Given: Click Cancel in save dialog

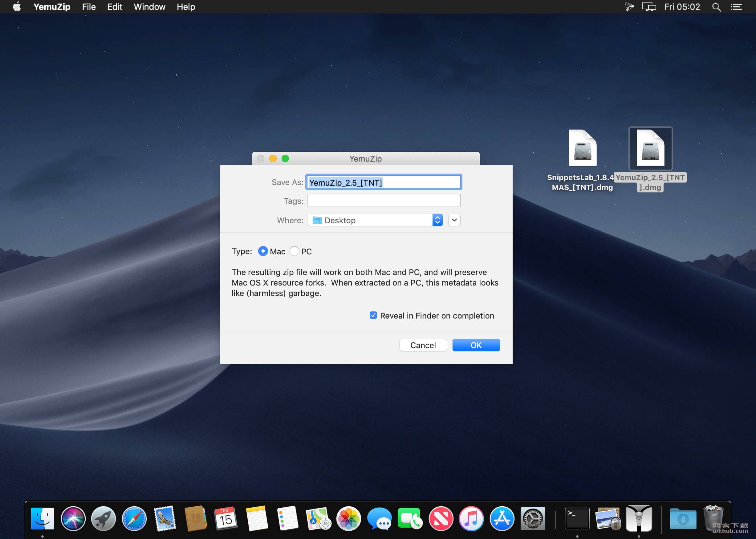Looking at the screenshot, I should click(423, 345).
